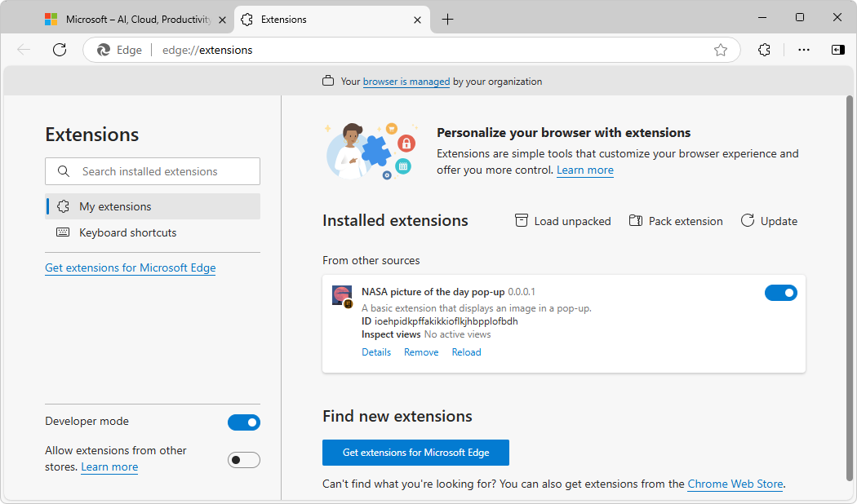Click the edge://extensions address bar

tap(411, 50)
